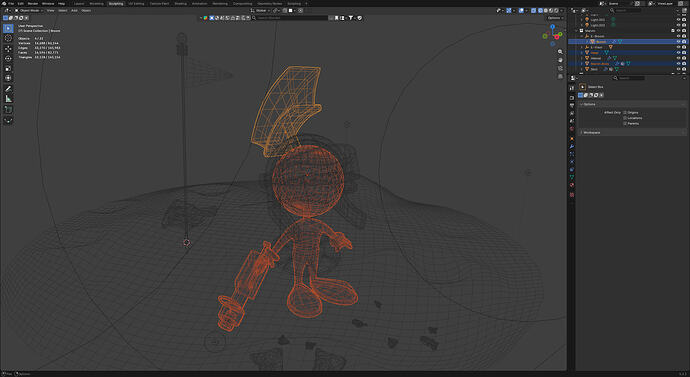Click the Outliner search field

(x=625, y=11)
